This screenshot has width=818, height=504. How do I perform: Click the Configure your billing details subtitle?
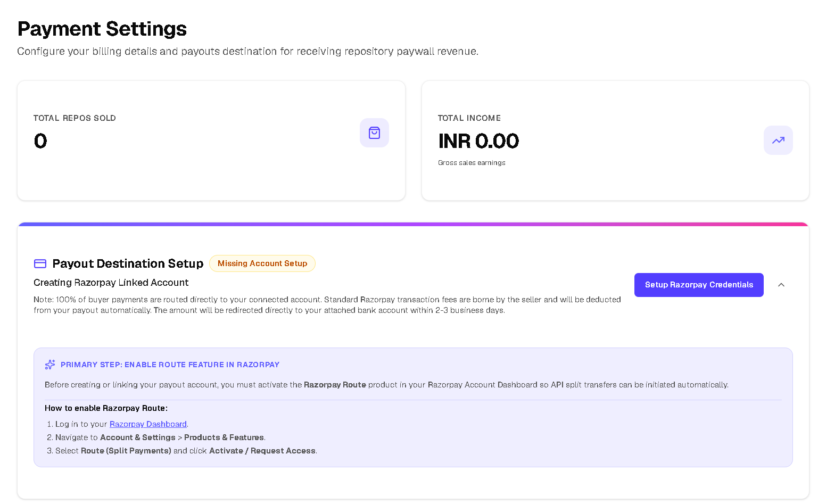coord(248,52)
